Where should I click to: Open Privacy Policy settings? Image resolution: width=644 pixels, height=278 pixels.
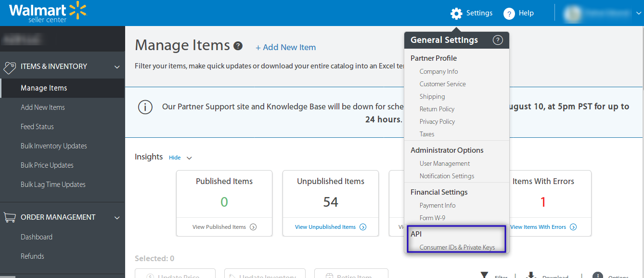(437, 121)
